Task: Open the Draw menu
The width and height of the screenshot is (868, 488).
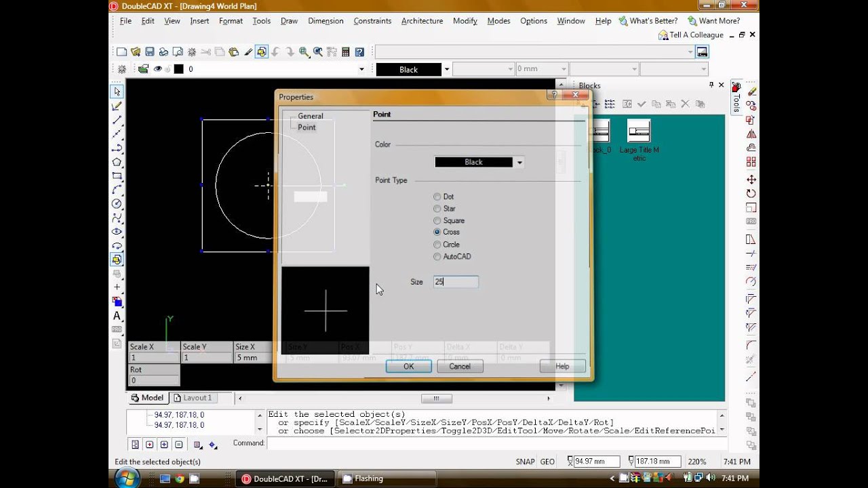Action: (289, 21)
